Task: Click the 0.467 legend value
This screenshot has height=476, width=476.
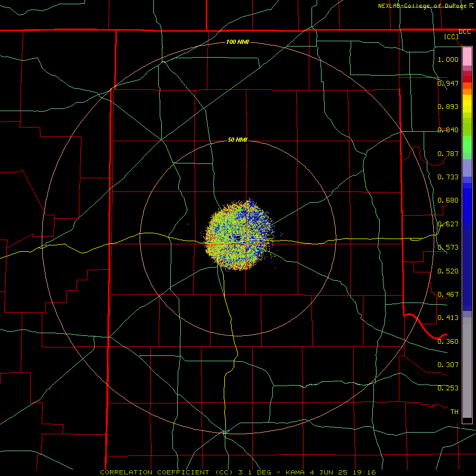Action: [x=448, y=295]
